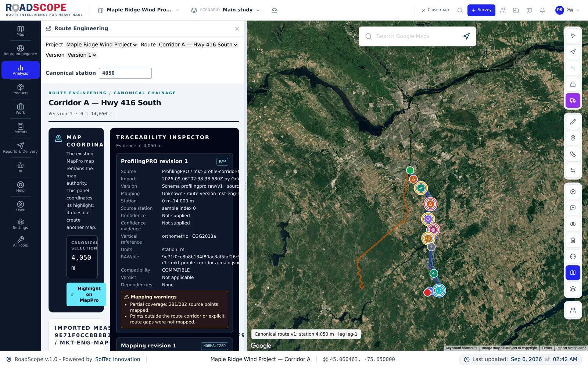Click the import folder icon in top bar
Screen dimensions: 588x368
(516, 10)
